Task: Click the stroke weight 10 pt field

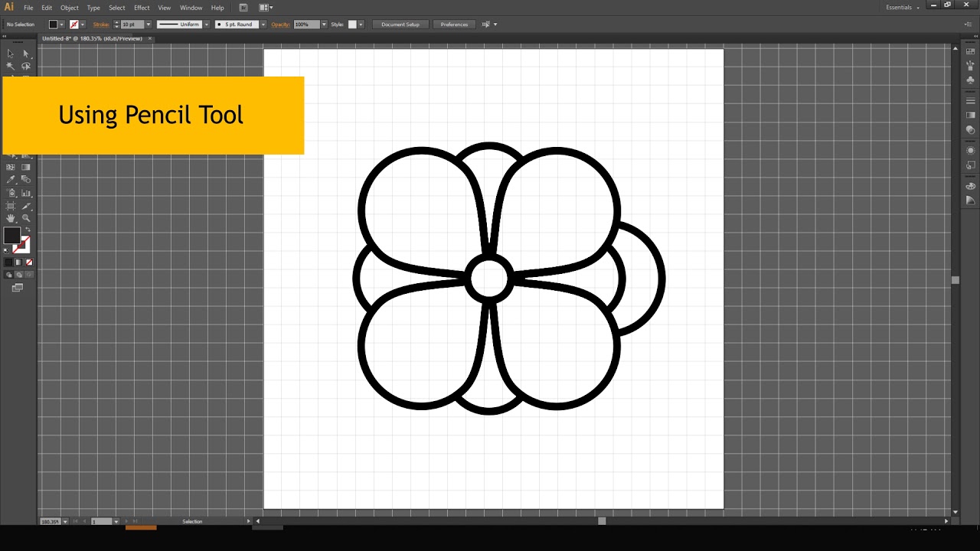Action: coord(132,24)
